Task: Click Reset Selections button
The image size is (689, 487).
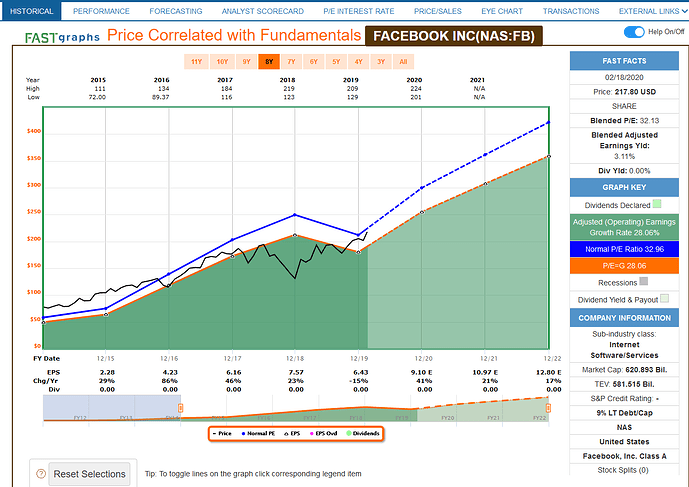Action: (89, 474)
